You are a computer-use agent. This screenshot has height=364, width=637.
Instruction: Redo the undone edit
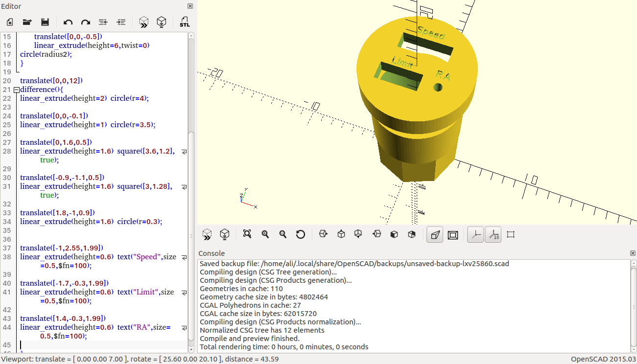(85, 22)
